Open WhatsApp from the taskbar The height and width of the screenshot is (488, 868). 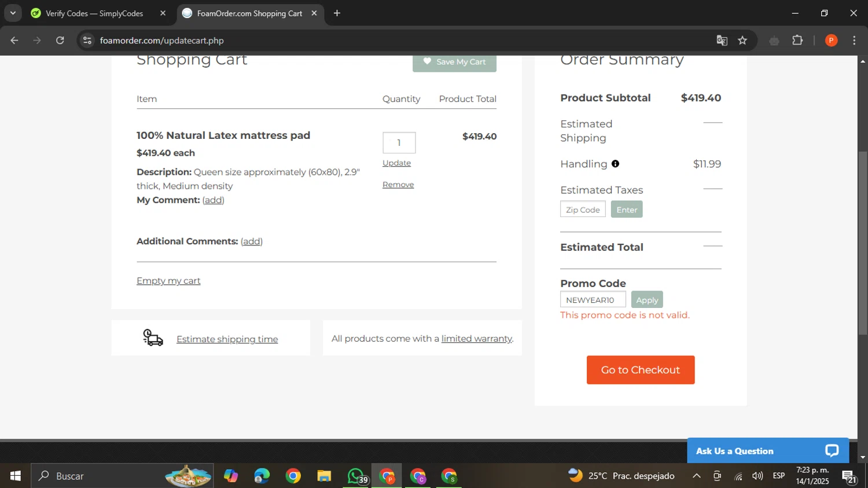[x=356, y=476]
